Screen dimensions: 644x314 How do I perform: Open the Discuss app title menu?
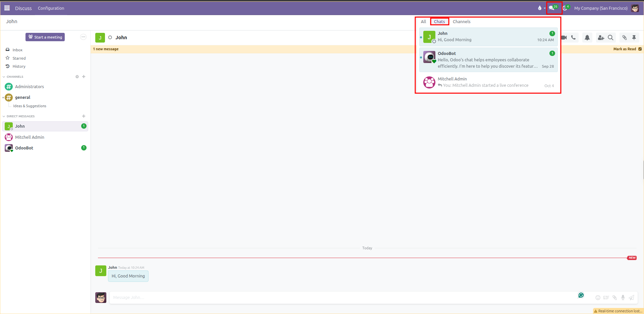pyautogui.click(x=23, y=8)
